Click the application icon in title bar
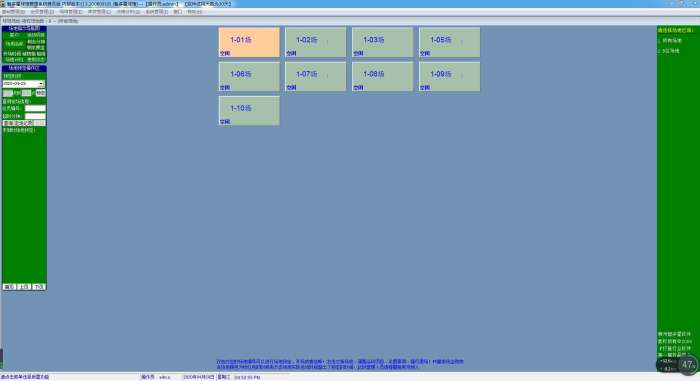 pos(3,4)
